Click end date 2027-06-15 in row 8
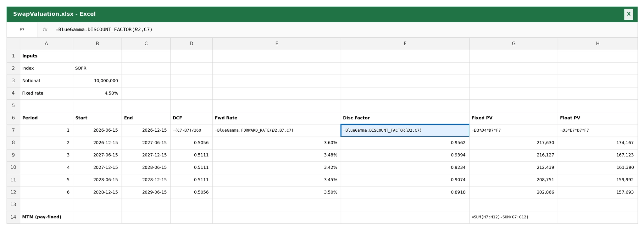This screenshot has height=230, width=644. 146,143
